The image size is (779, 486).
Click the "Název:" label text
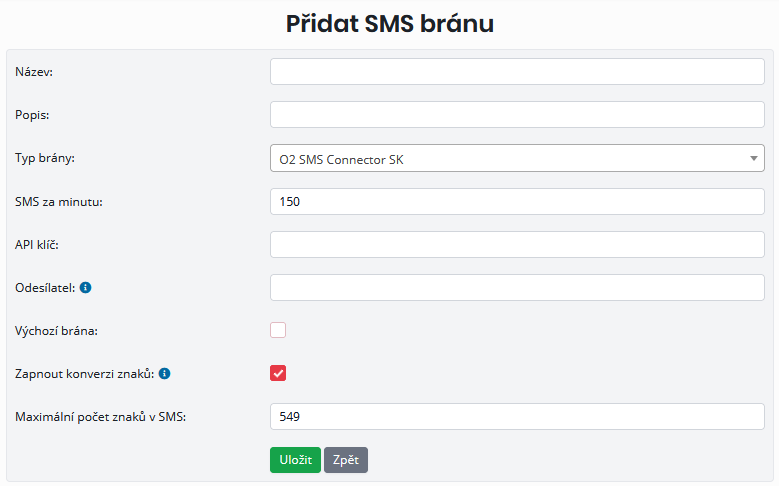pyautogui.click(x=35, y=72)
